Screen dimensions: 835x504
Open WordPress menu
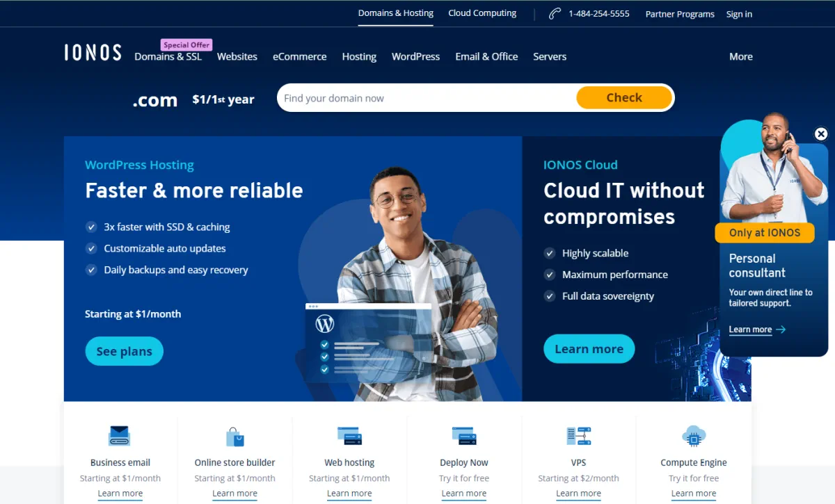click(x=415, y=56)
